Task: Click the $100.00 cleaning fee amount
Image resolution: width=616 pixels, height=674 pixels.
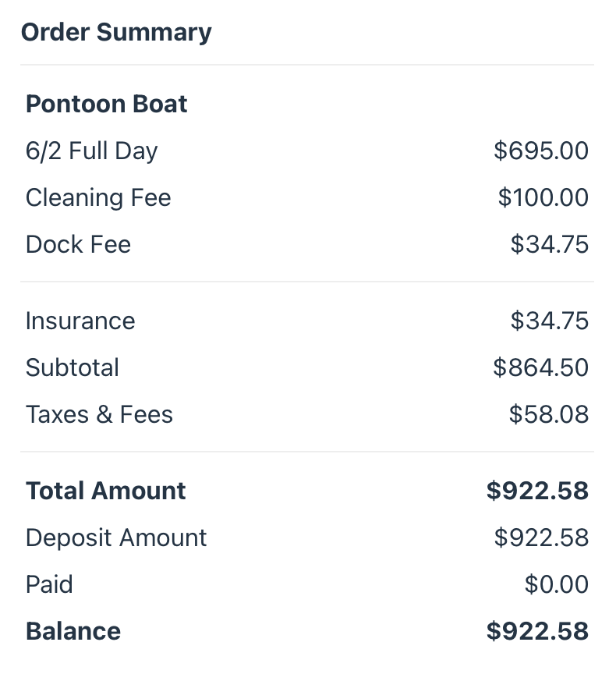Action: pos(543,197)
